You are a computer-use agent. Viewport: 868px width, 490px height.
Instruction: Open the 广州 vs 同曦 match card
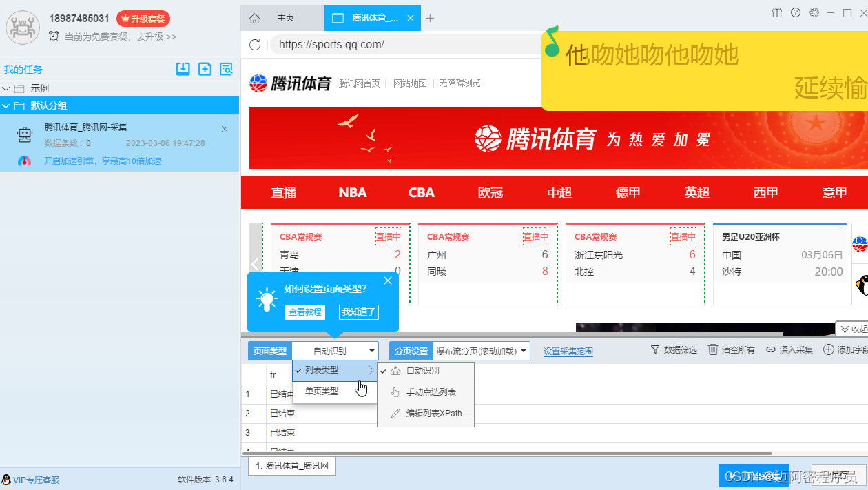coord(487,264)
